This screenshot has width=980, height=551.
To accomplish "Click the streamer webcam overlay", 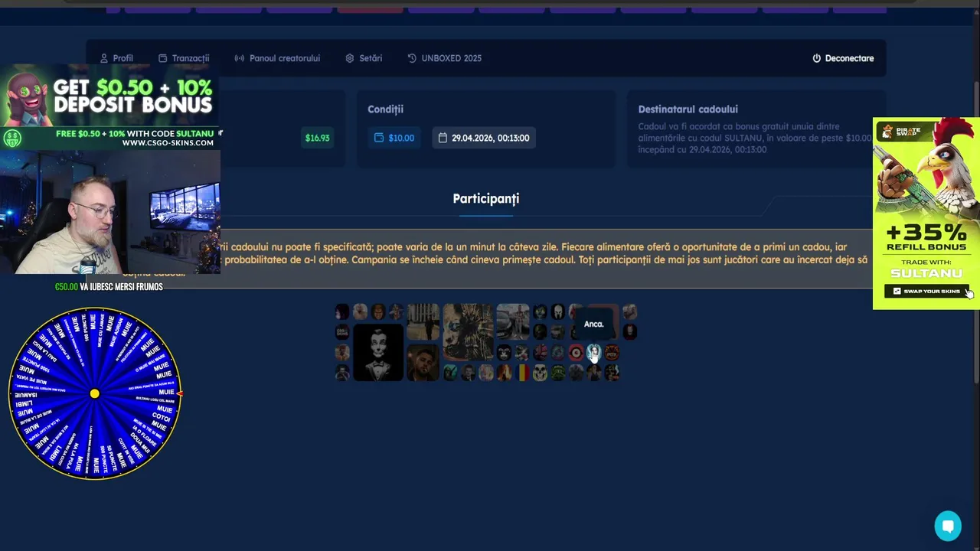I will point(110,212).
